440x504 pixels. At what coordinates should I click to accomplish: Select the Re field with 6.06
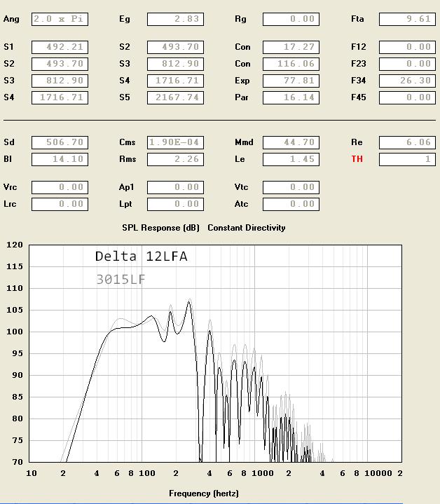407,142
